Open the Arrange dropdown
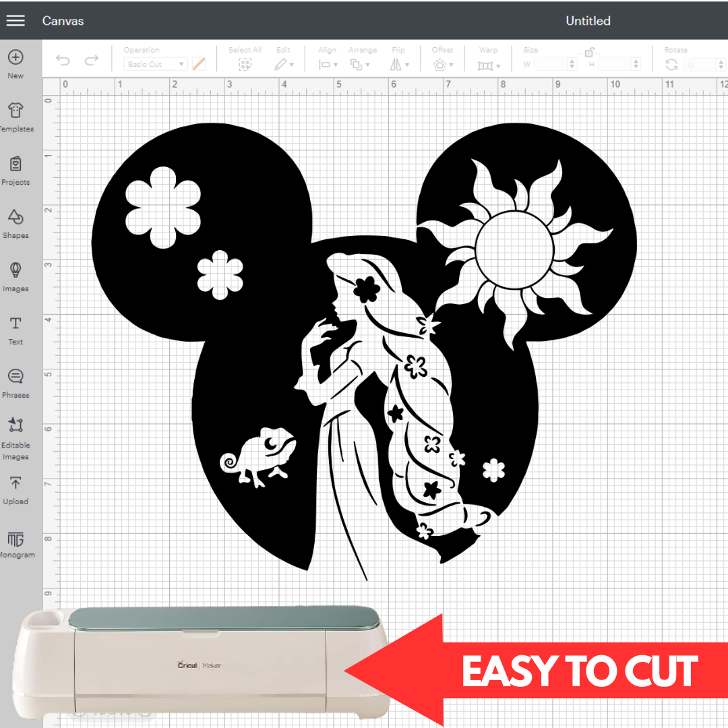The width and height of the screenshot is (728, 728). pyautogui.click(x=360, y=65)
